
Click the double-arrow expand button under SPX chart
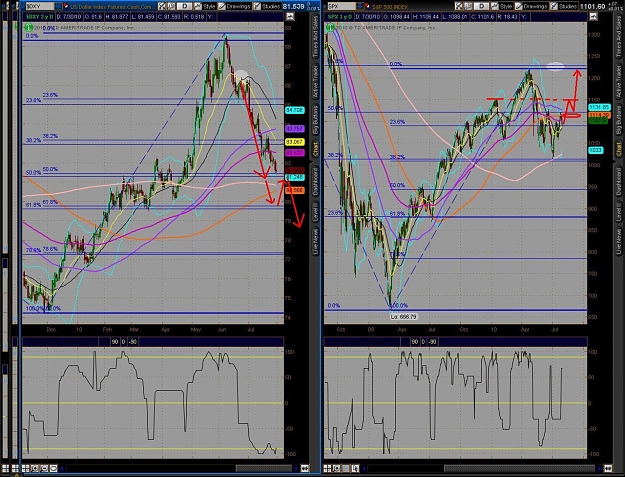click(609, 468)
